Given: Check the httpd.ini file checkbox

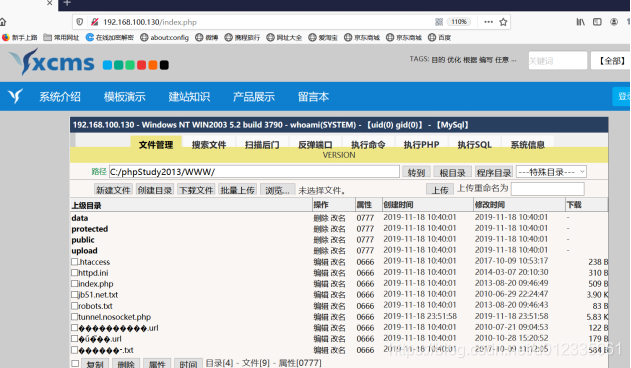Looking at the screenshot, I should [x=74, y=273].
